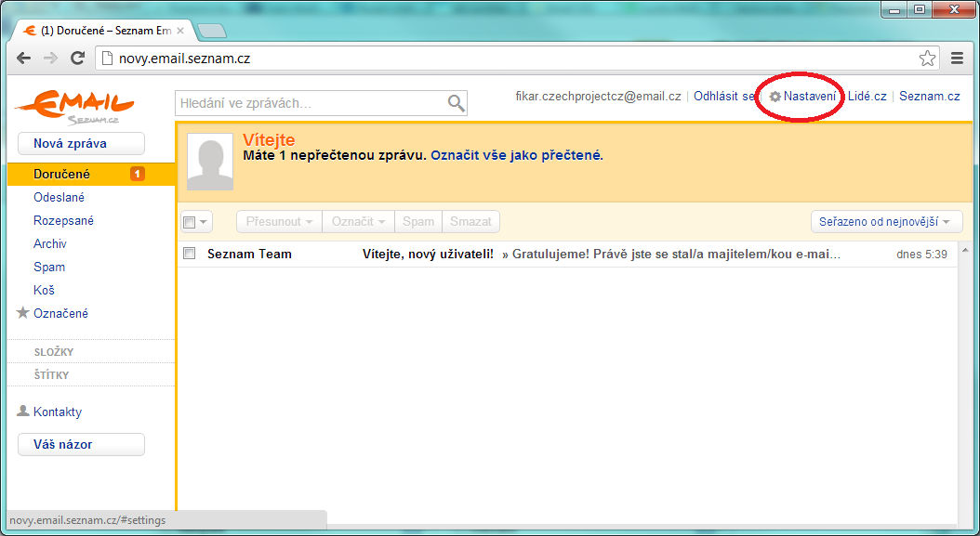Click the ŠTÍTKY section header

click(51, 375)
